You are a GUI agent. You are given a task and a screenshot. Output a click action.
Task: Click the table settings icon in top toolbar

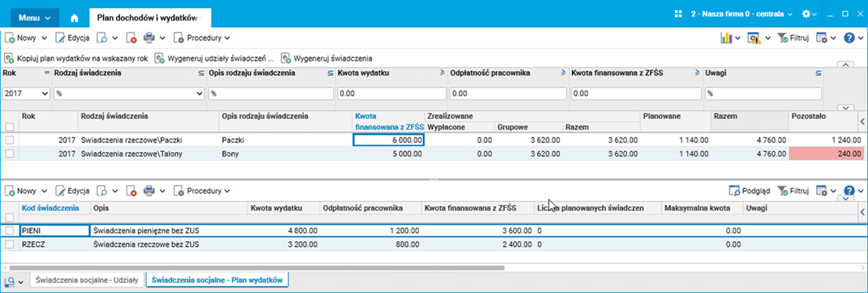click(x=822, y=38)
